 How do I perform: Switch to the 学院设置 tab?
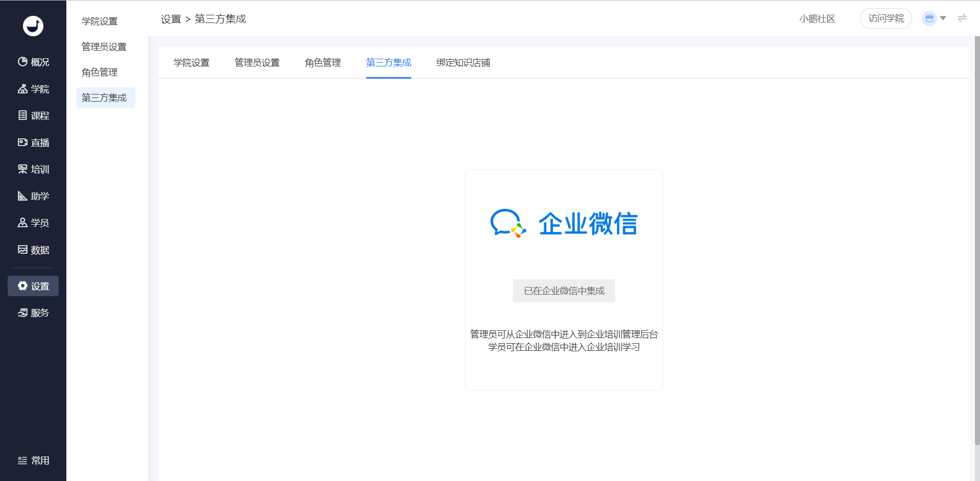191,62
